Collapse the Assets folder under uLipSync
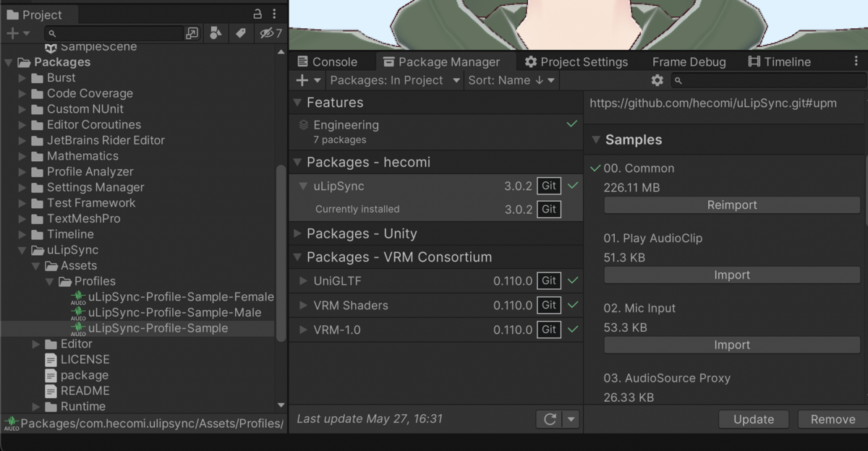The width and height of the screenshot is (868, 451). [35, 266]
